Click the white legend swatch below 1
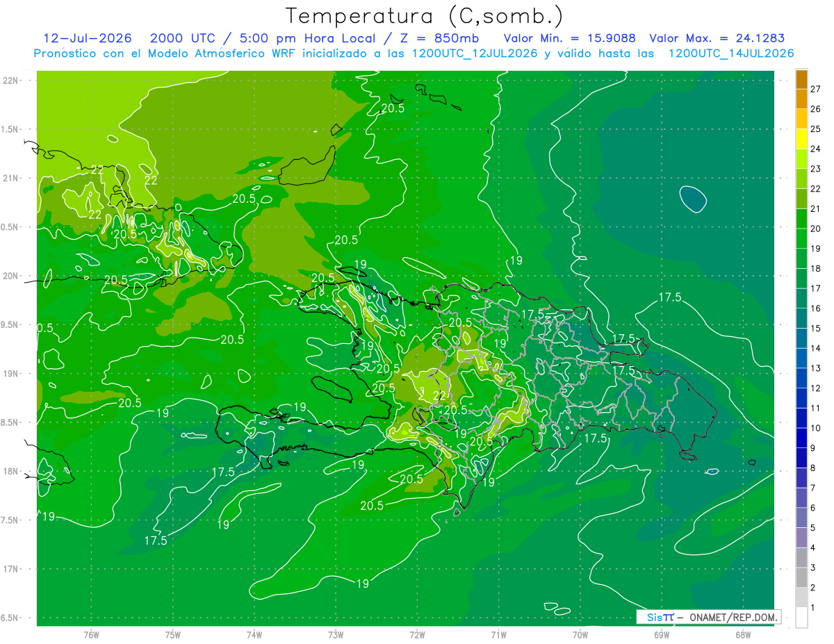 click(801, 618)
